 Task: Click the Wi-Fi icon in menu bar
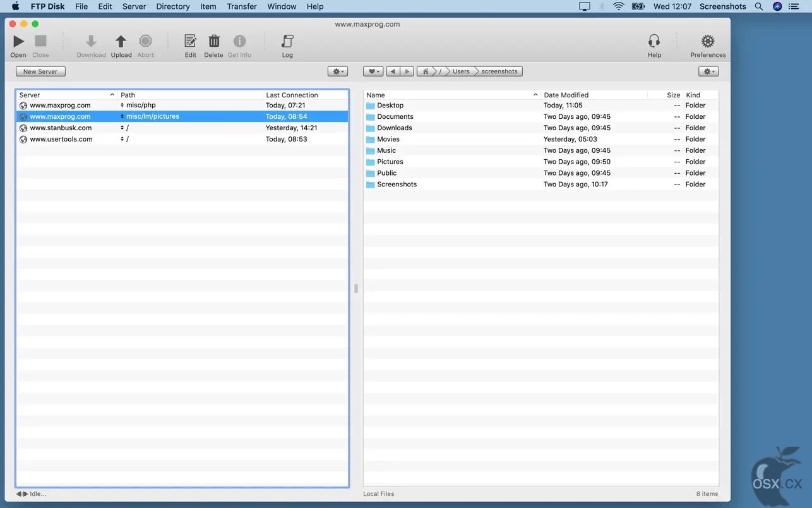click(619, 6)
